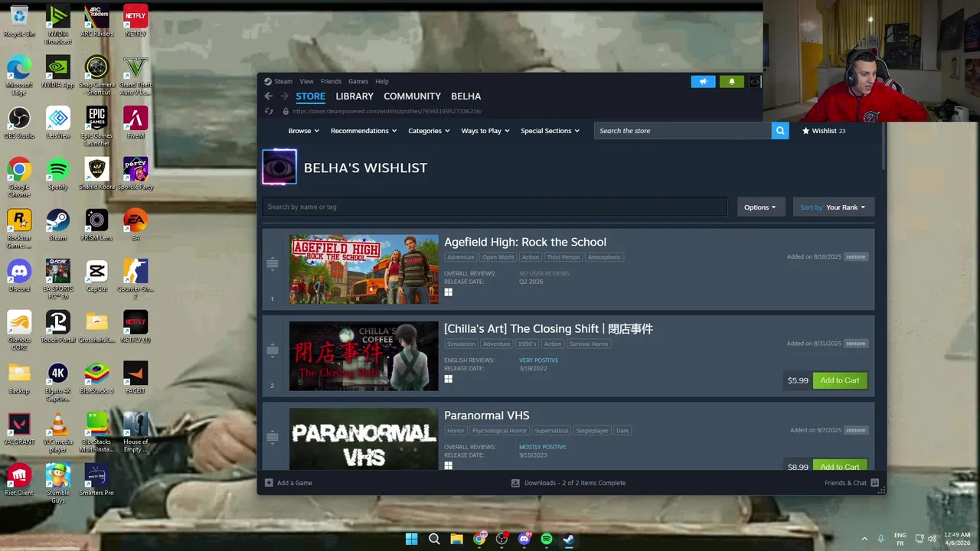
Task: Expand the Special Sections dropdown
Action: click(x=550, y=131)
